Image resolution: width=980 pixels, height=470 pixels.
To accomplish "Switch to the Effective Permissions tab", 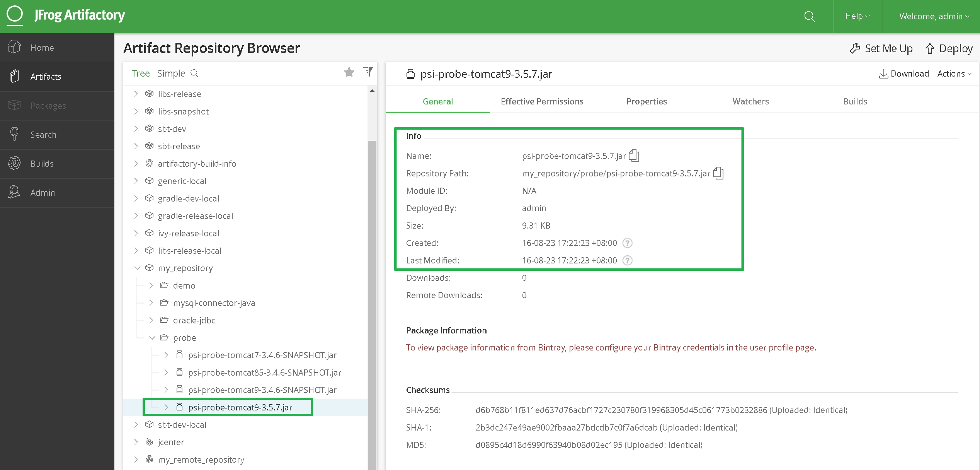I will 542,101.
